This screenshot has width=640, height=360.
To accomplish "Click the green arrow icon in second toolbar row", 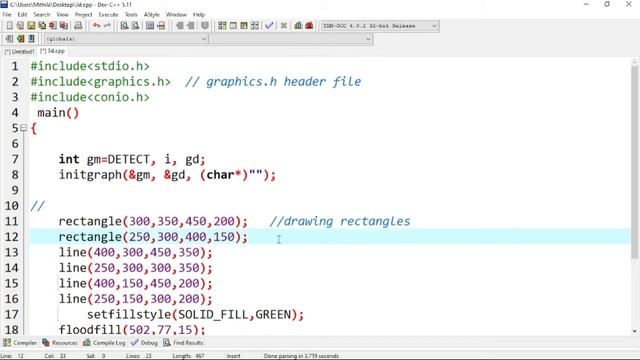I will [20, 39].
